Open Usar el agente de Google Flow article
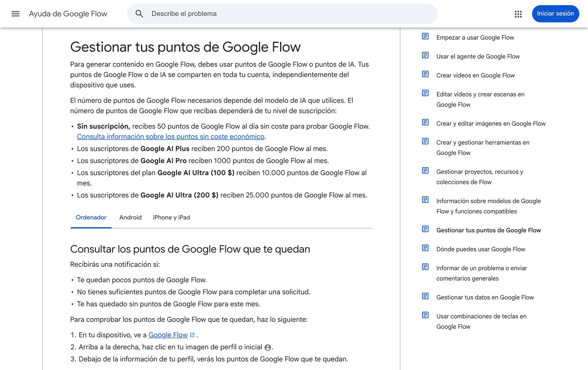The image size is (588, 370). click(478, 57)
